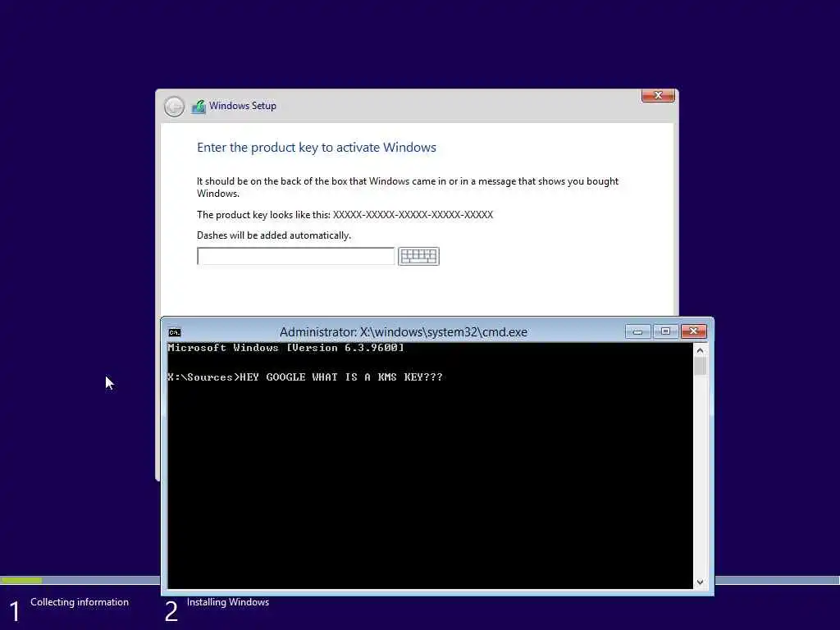Click the cmd vertical scrollbar thumb
Screen dimensions: 840x630
click(700, 367)
